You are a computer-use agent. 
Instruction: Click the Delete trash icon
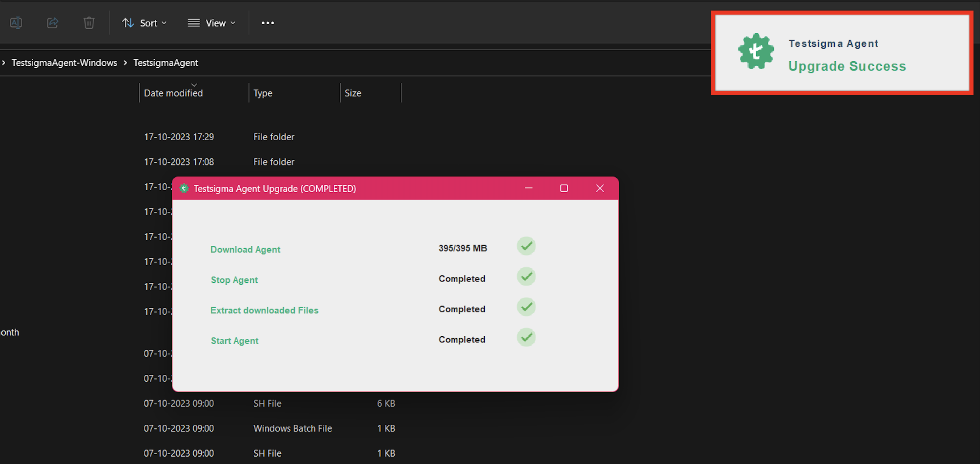coord(89,23)
